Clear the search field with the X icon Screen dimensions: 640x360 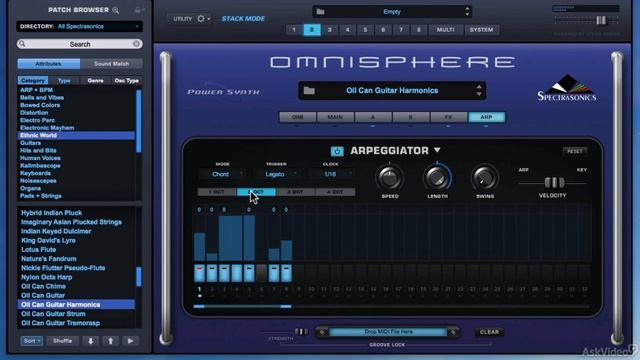tap(136, 44)
